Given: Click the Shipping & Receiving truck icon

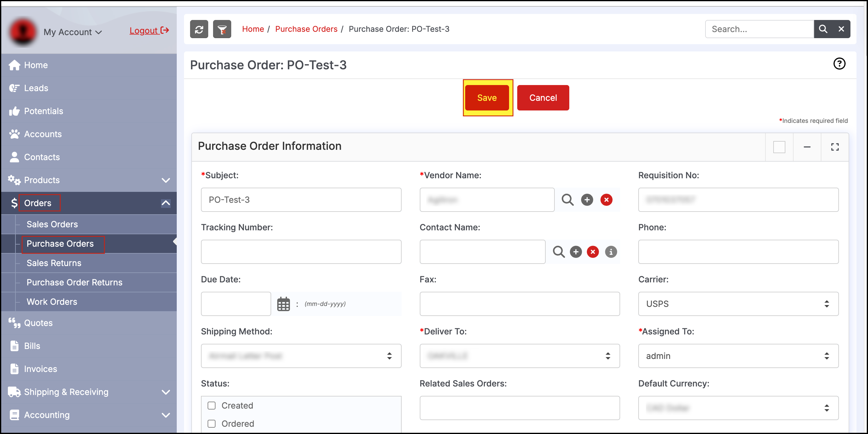Looking at the screenshot, I should pyautogui.click(x=15, y=392).
